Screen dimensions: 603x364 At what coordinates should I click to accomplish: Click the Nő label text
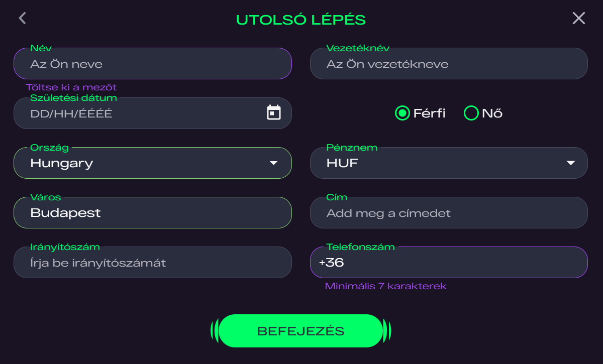click(x=492, y=113)
